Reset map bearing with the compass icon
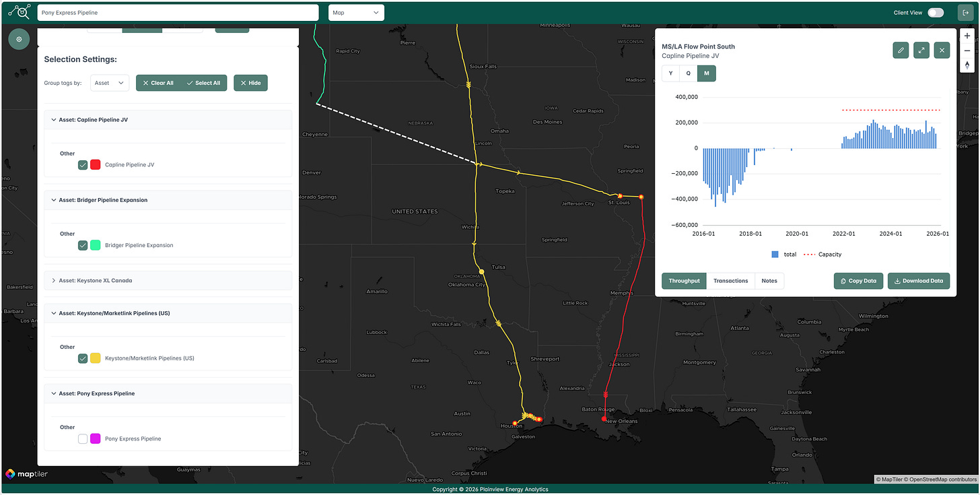 [967, 65]
